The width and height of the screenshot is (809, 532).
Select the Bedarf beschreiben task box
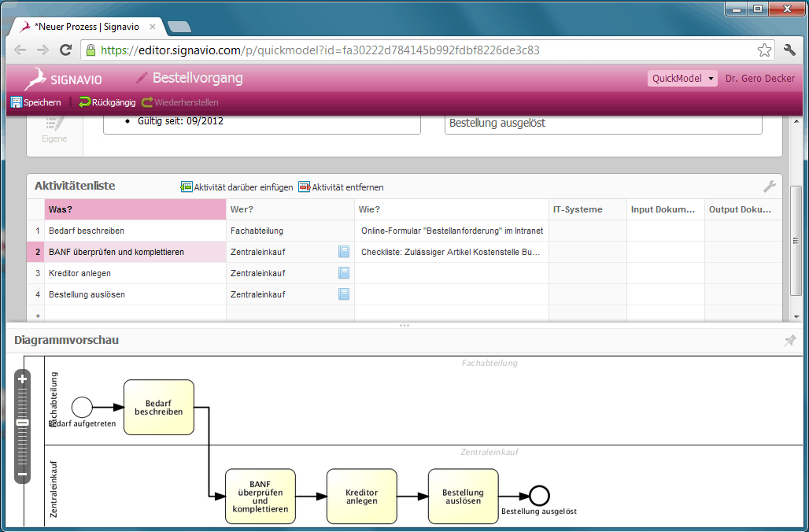[158, 407]
